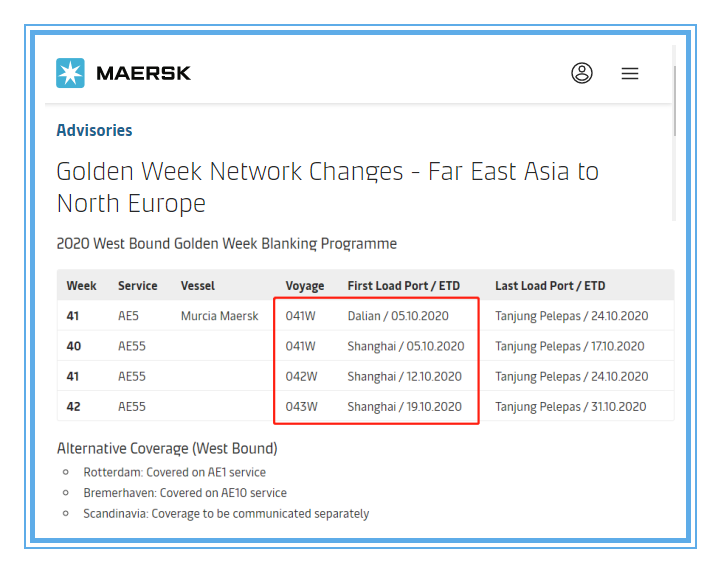
Task: Click Tanjung Pelepas / 17.10.2020 cell
Action: tap(569, 346)
